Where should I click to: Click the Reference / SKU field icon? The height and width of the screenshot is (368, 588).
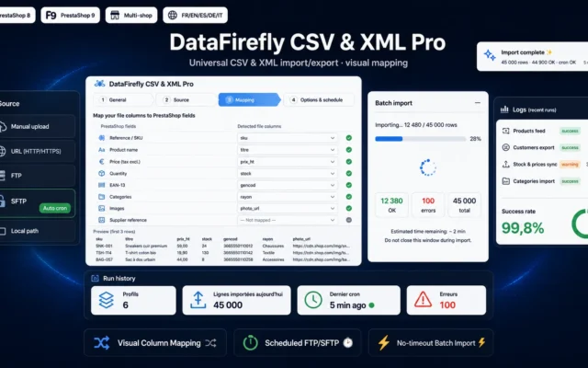click(102, 138)
